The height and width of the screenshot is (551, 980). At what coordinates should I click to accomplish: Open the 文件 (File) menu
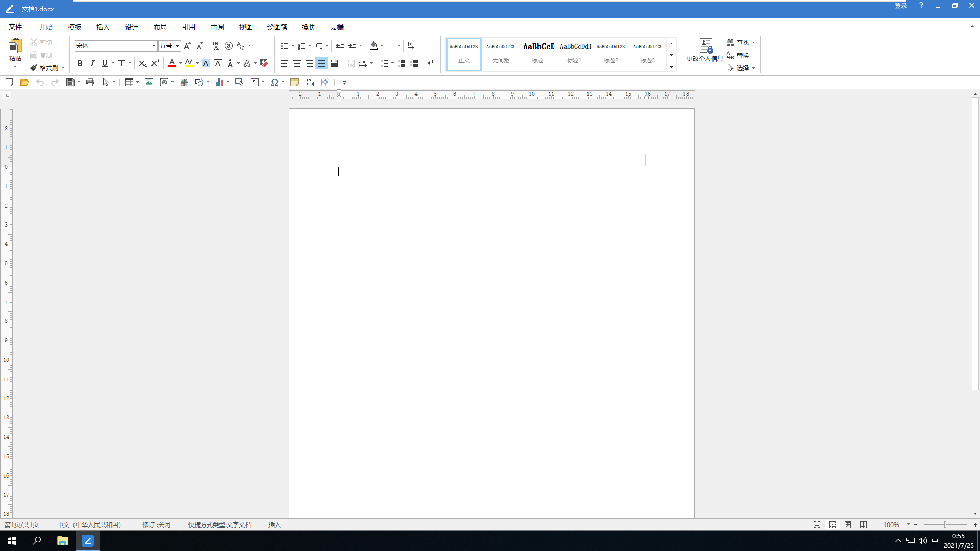coord(15,27)
